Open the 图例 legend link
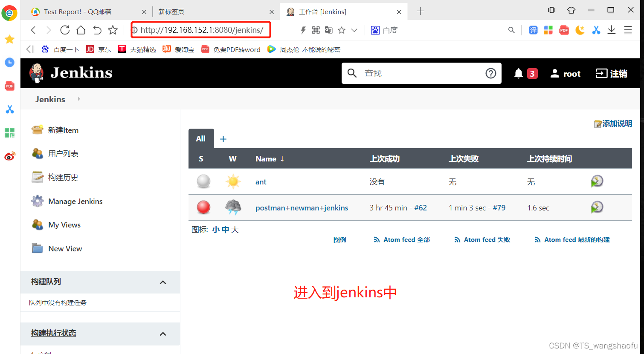Image resolution: width=644 pixels, height=354 pixels. 339,240
